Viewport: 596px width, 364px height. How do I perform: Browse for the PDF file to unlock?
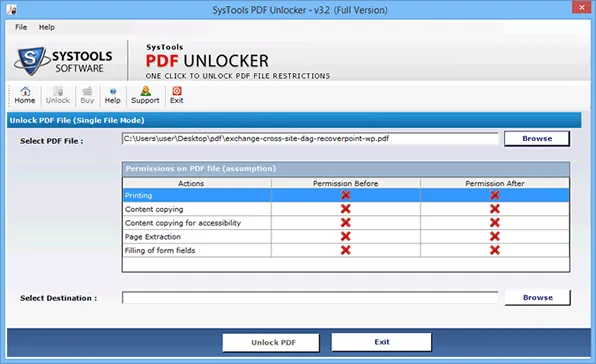coord(537,139)
